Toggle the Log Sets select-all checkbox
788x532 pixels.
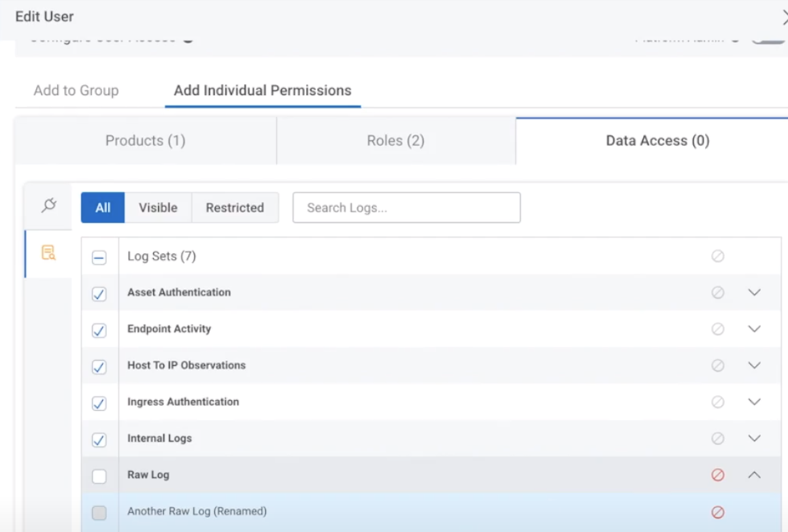(99, 258)
